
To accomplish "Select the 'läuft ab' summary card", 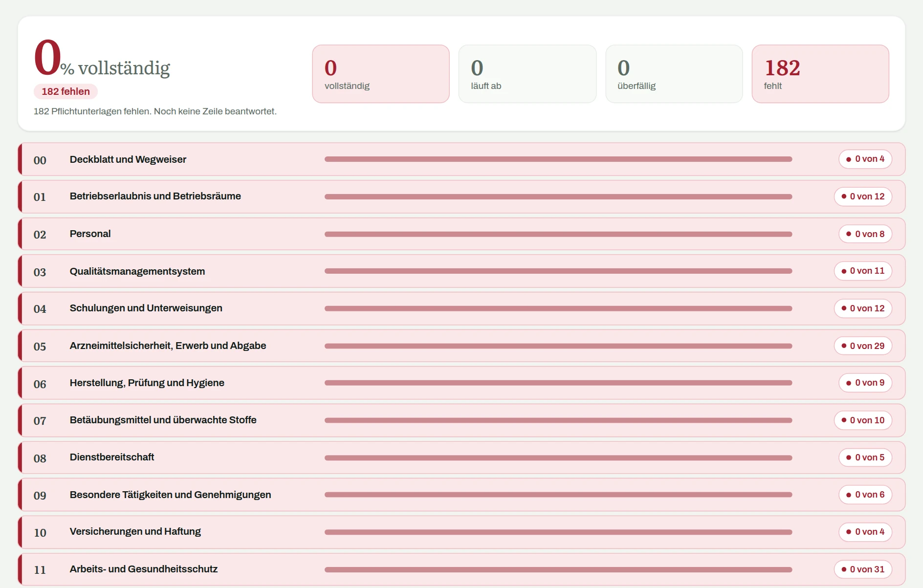I will tap(527, 74).
